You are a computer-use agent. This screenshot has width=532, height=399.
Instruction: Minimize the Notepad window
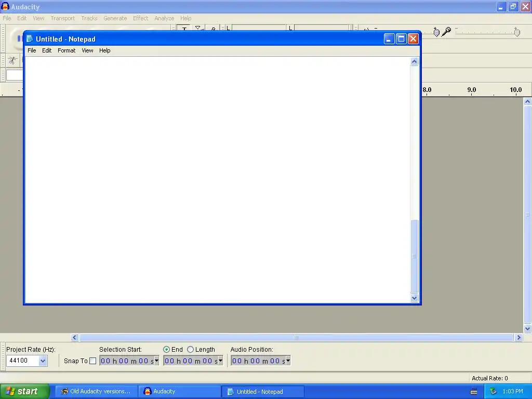click(389, 39)
